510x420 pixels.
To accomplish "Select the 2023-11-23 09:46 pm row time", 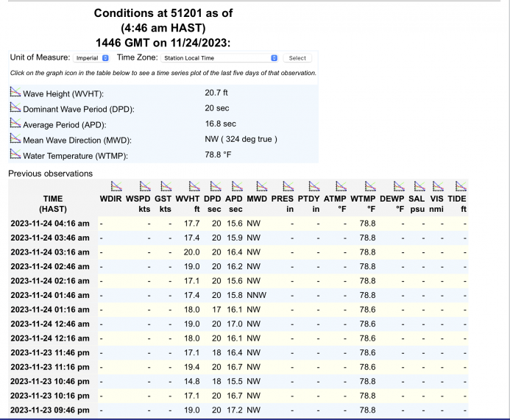I will tap(50, 410).
